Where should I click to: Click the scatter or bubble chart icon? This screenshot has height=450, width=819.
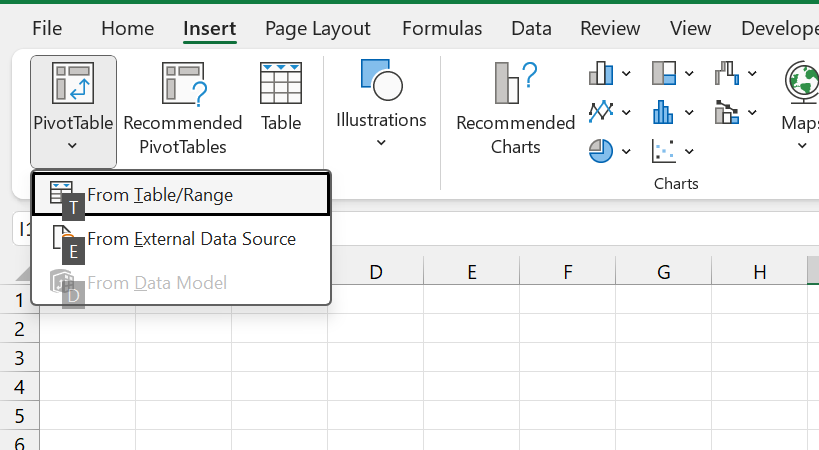tap(664, 150)
